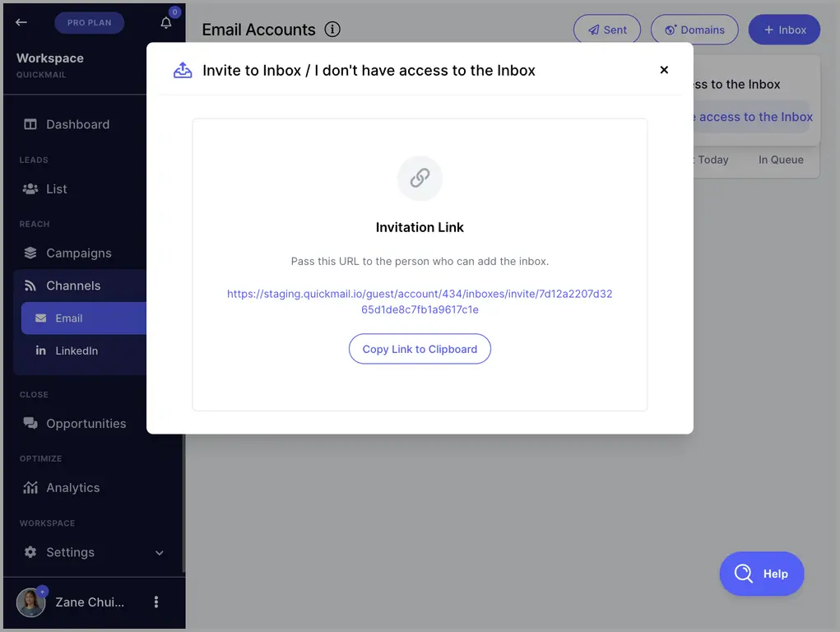Copy Link to Clipboard
Viewport: 840px width, 632px height.
(x=420, y=349)
